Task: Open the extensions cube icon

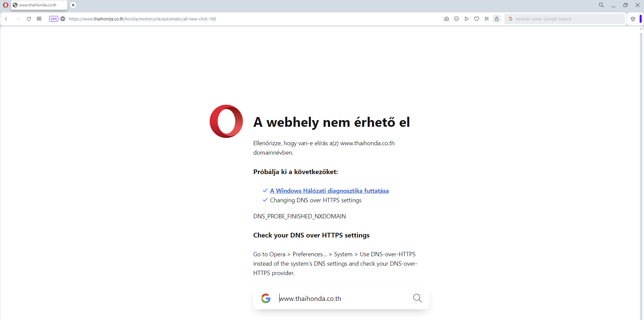Action: coord(633,19)
